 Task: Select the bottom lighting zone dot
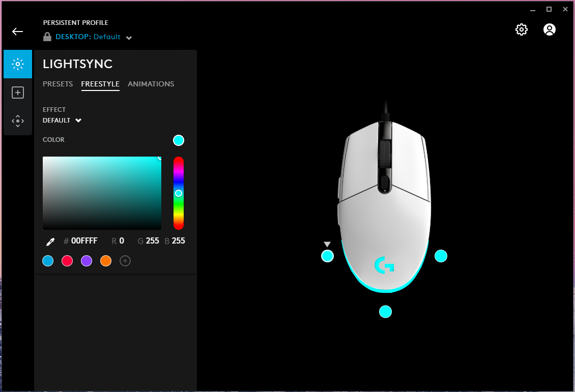click(x=385, y=312)
